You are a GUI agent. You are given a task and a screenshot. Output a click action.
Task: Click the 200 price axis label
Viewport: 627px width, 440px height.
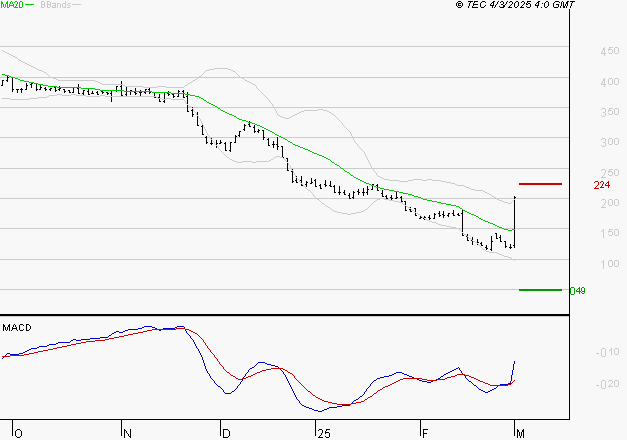click(609, 203)
